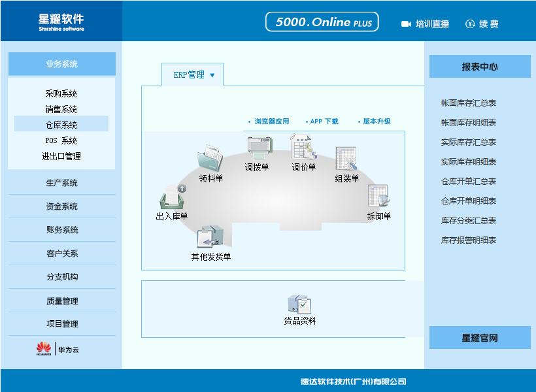536x392 pixels.
Task: Click the 5000.Online PLUS badge
Action: point(322,22)
